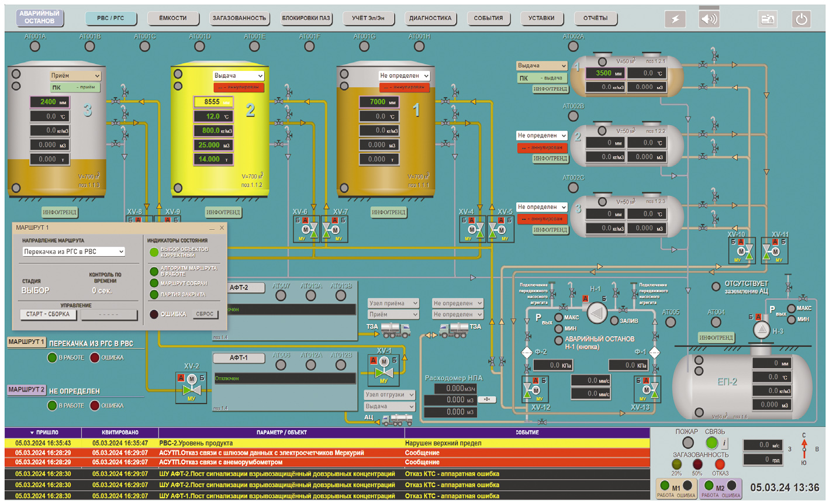Open the tank 3 Приём mode dropdown

pos(75,75)
